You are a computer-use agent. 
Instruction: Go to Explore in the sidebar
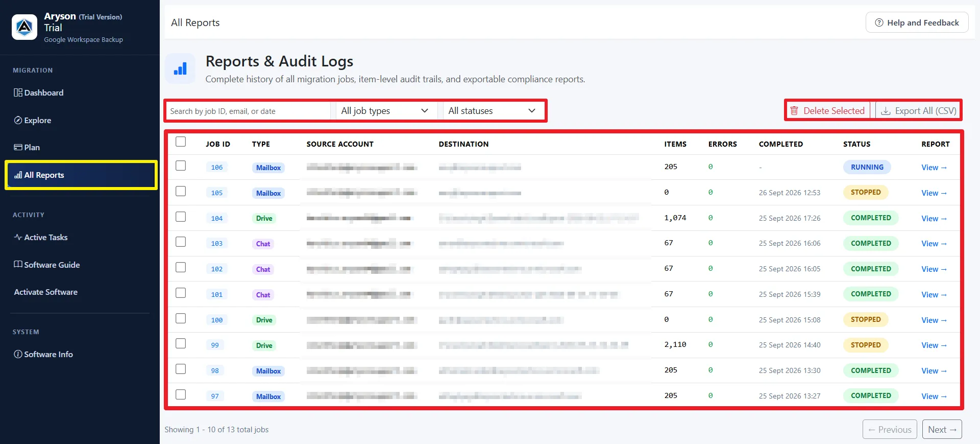33,120
